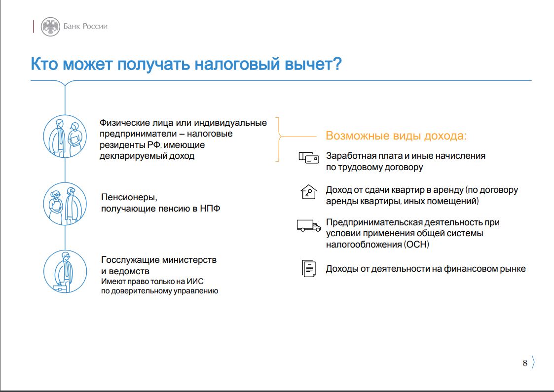Click the "Доход от сдачи квартир в аренду" item
Screen dimensions: 554x392
click(422, 190)
